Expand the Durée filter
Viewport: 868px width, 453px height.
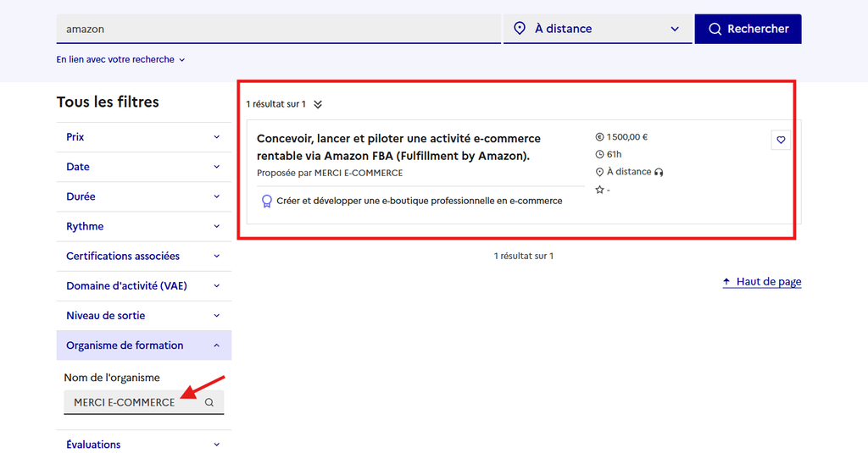point(144,197)
